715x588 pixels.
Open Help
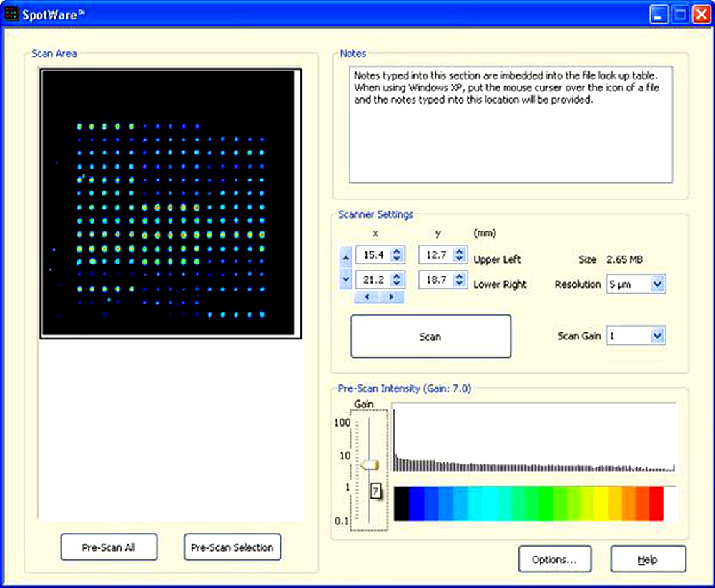[x=648, y=559]
